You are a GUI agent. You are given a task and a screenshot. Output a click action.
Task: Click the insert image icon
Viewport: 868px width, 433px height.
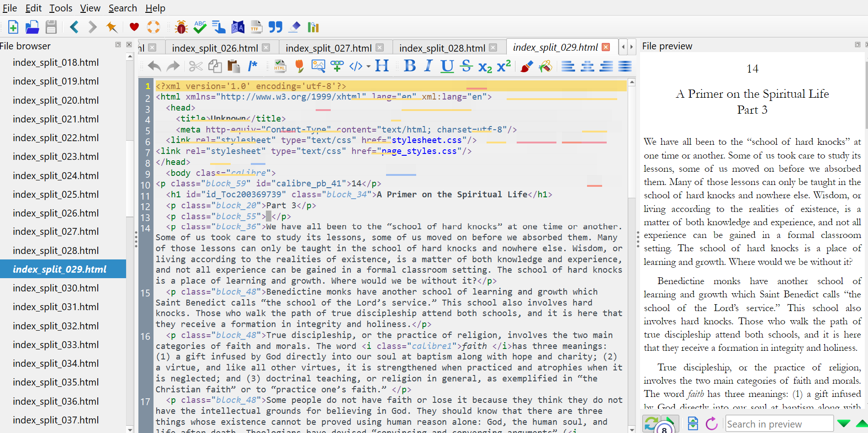[318, 66]
